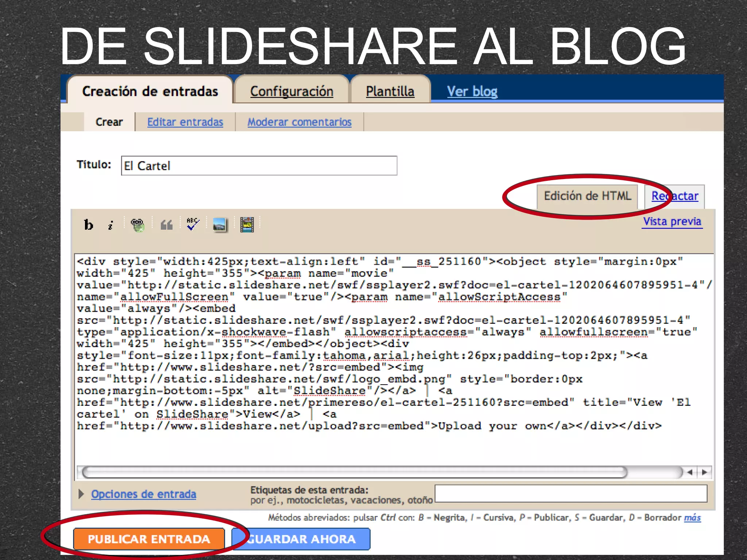Viewport: 747px width, 560px height.
Task: Go to Moderar comentarios
Action: pyautogui.click(x=299, y=122)
